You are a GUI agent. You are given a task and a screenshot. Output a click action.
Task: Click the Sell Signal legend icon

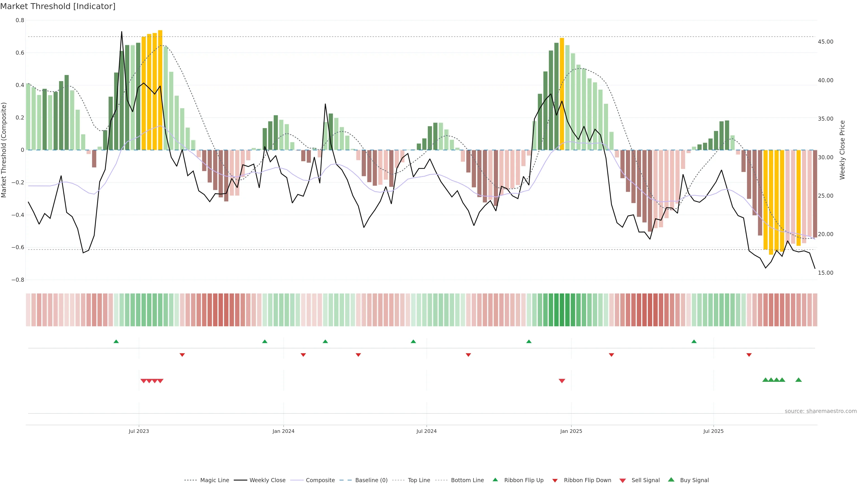(x=622, y=481)
